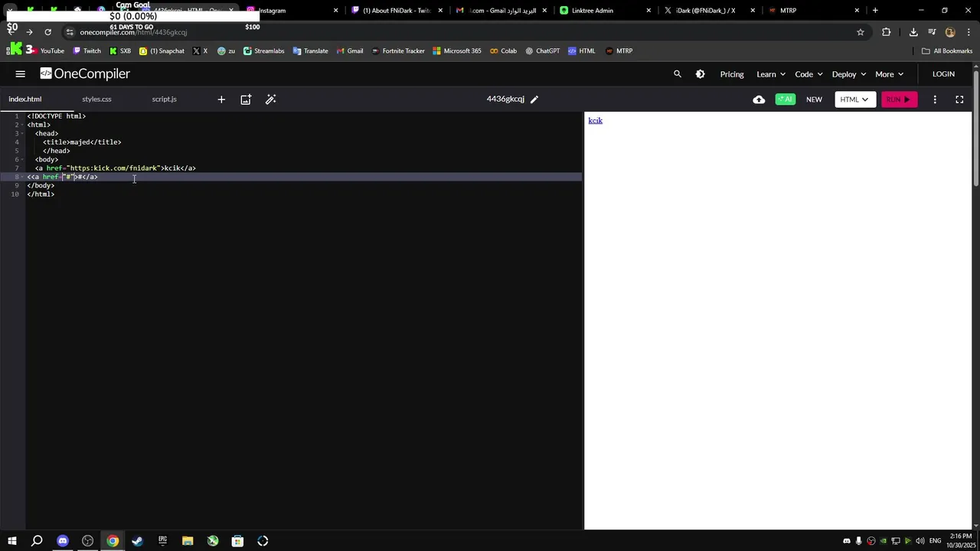
Task: Switch to the styles.css tab
Action: pyautogui.click(x=96, y=99)
